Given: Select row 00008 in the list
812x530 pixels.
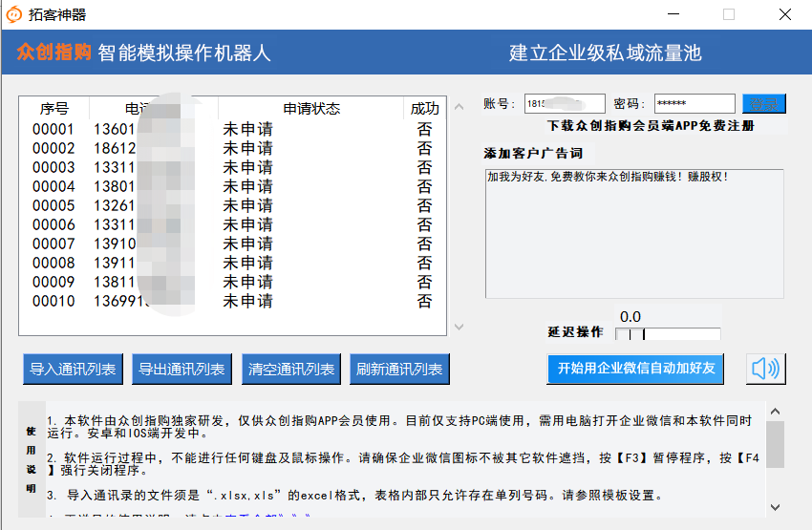Looking at the screenshot, I should point(232,263).
